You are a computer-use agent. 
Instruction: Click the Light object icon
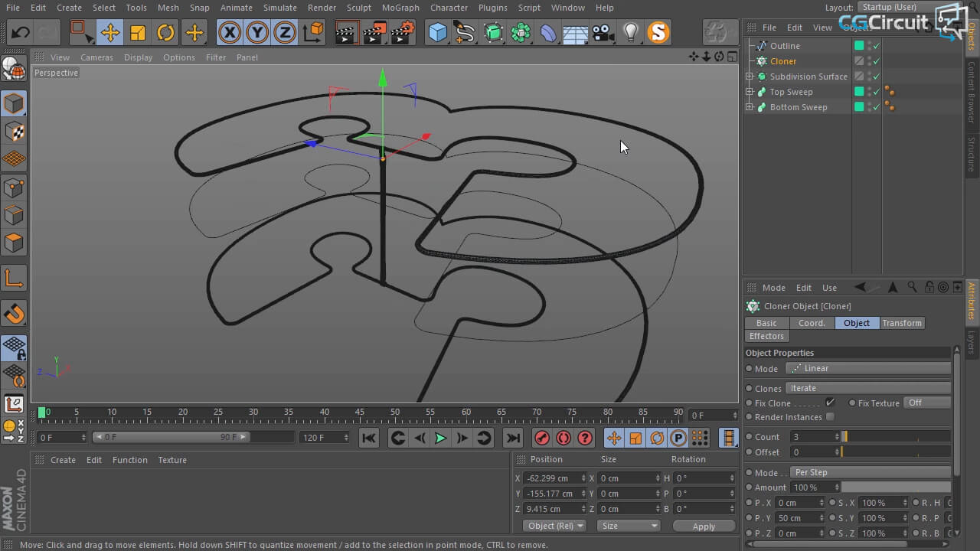pyautogui.click(x=630, y=32)
